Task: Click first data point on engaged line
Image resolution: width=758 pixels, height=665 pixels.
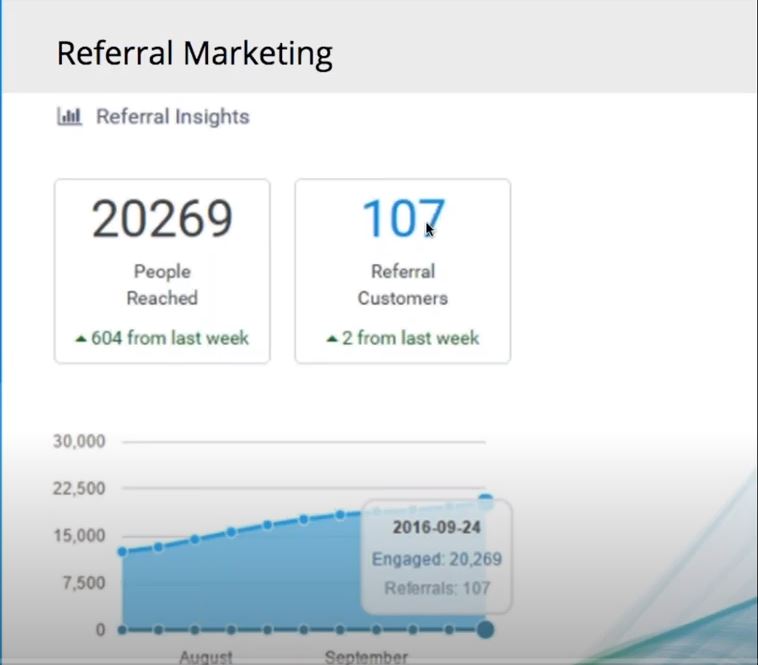Action: [122, 551]
